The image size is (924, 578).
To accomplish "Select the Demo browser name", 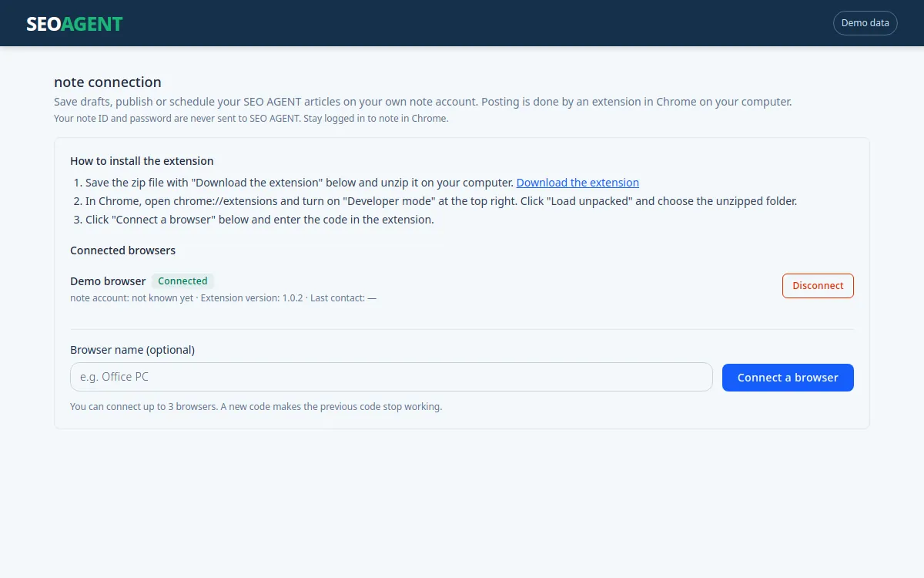I will pyautogui.click(x=108, y=281).
